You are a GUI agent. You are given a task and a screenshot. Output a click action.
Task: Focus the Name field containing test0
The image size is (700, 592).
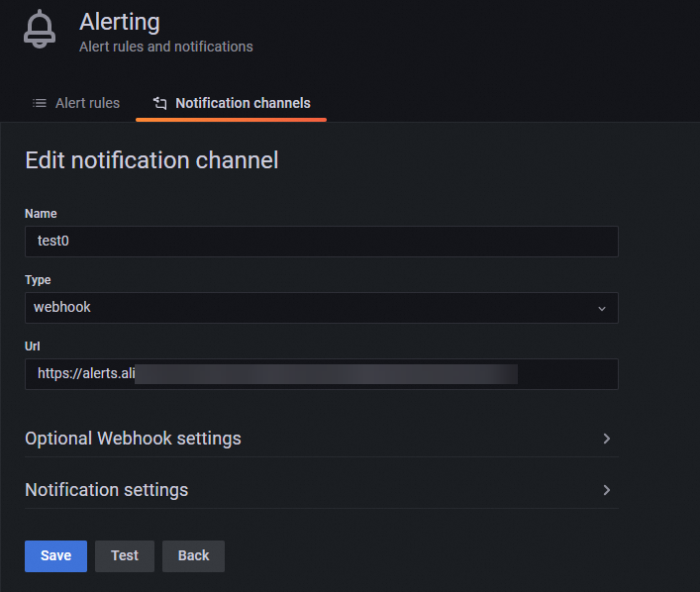(x=321, y=242)
